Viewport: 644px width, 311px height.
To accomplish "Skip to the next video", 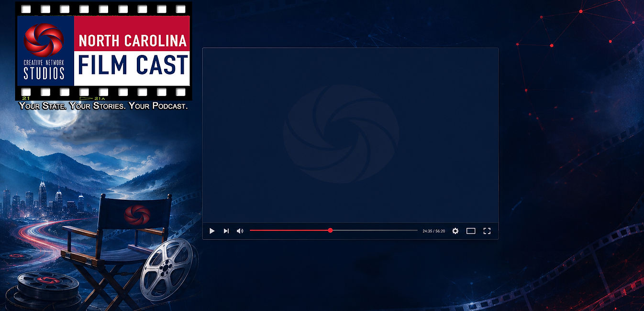I will [226, 231].
